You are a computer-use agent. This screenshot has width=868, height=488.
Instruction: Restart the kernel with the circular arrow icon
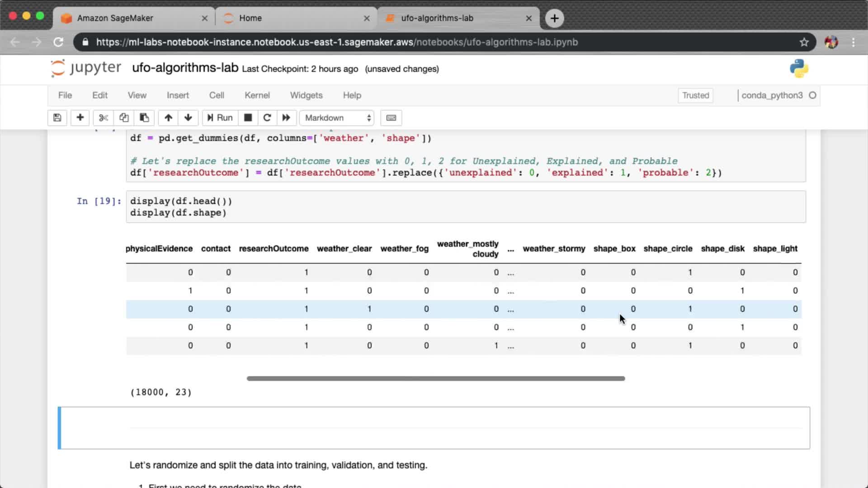click(267, 118)
